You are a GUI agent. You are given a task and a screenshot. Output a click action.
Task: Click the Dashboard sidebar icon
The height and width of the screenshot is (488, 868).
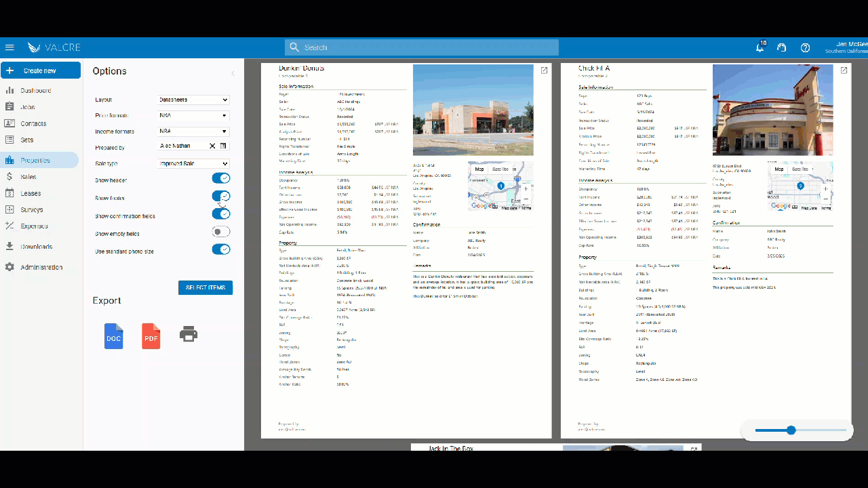click(9, 90)
